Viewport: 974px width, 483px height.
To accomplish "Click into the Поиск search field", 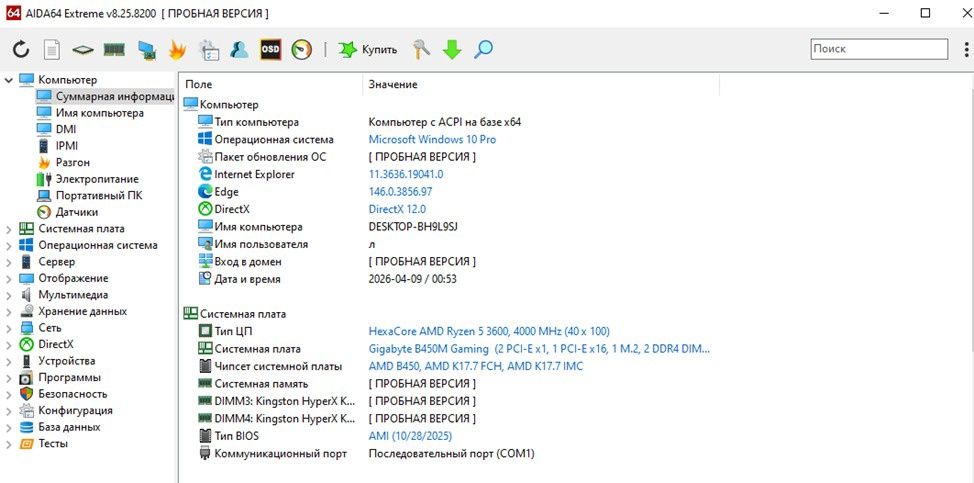I will [879, 48].
